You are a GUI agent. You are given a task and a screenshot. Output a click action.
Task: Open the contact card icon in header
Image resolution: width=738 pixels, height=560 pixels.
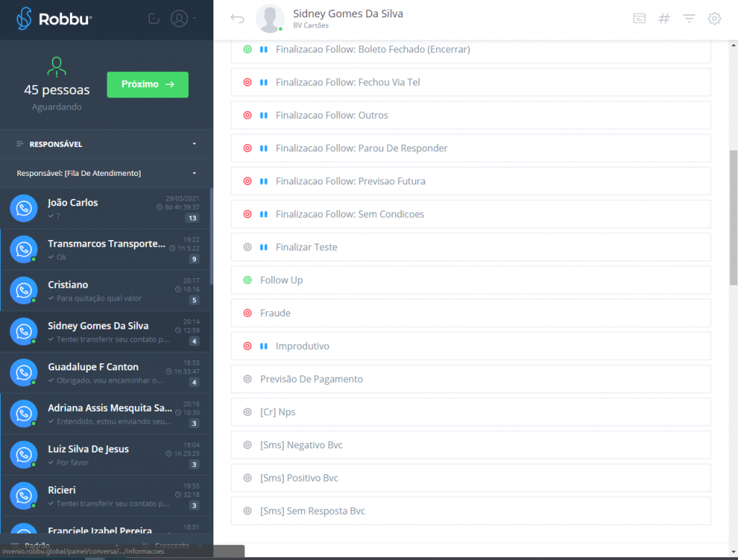pyautogui.click(x=639, y=19)
